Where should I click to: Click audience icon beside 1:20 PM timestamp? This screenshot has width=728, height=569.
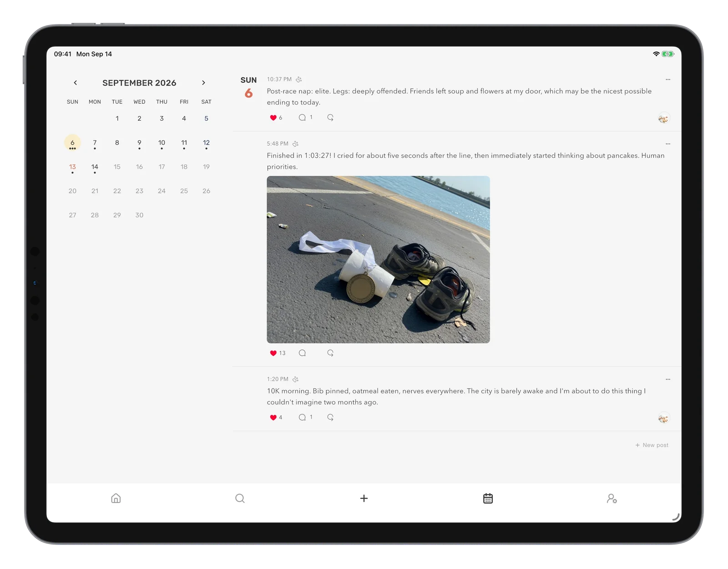296,379
